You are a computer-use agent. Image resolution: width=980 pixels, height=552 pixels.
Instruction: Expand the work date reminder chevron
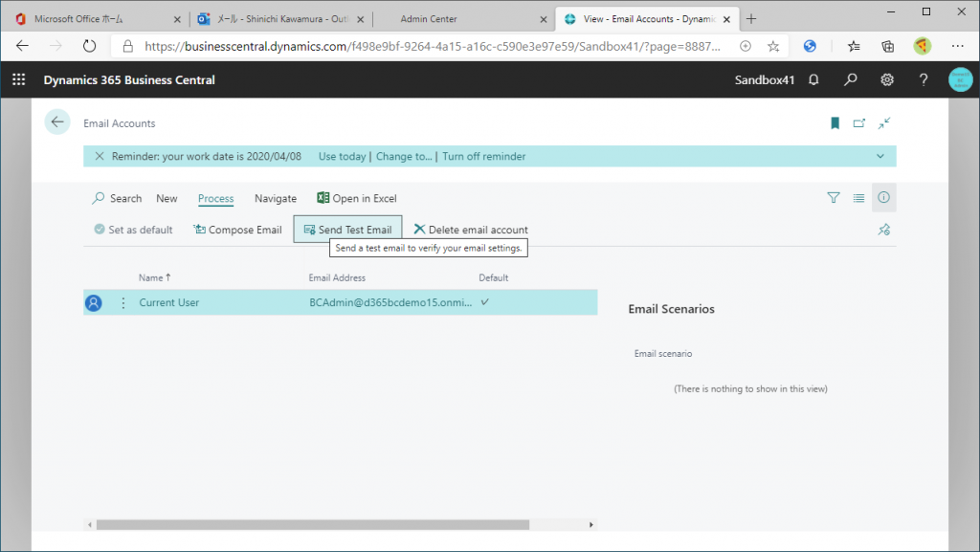click(880, 157)
